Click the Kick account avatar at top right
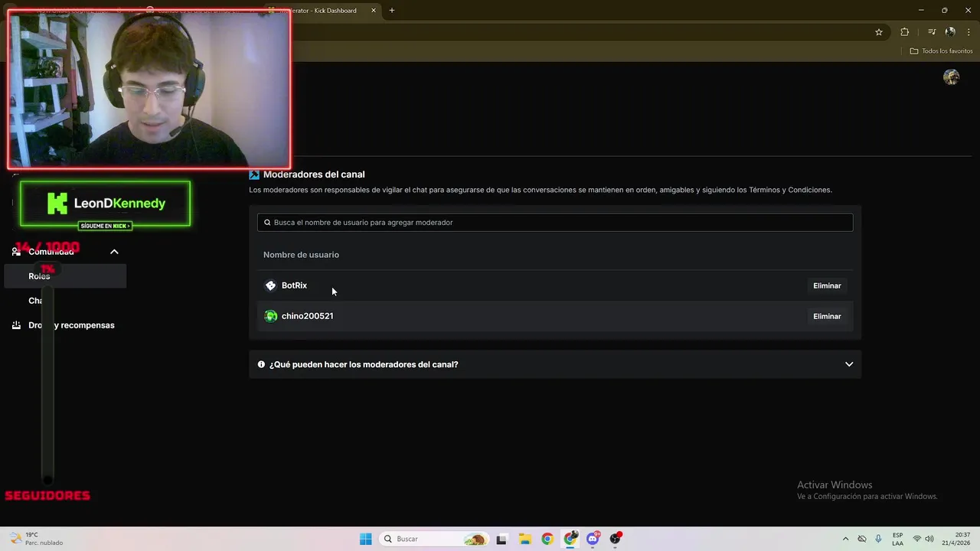Image resolution: width=980 pixels, height=551 pixels. 951,77
